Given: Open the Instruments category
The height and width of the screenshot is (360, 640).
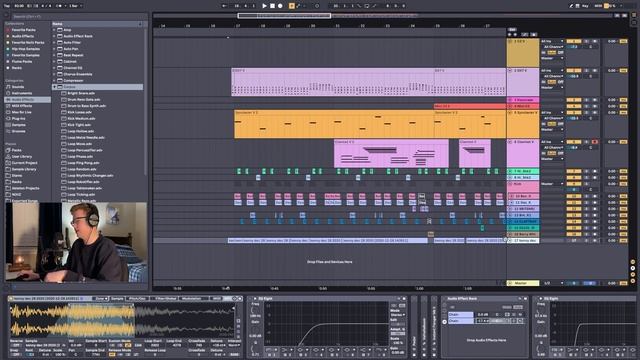Looking at the screenshot, I should (22, 93).
